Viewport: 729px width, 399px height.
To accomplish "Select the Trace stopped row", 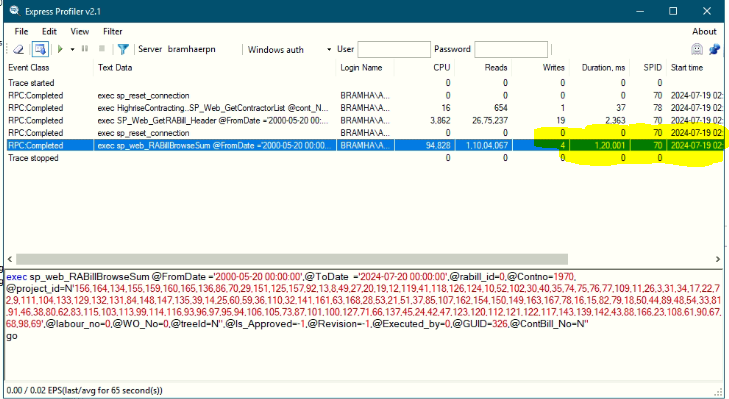I will [364, 158].
